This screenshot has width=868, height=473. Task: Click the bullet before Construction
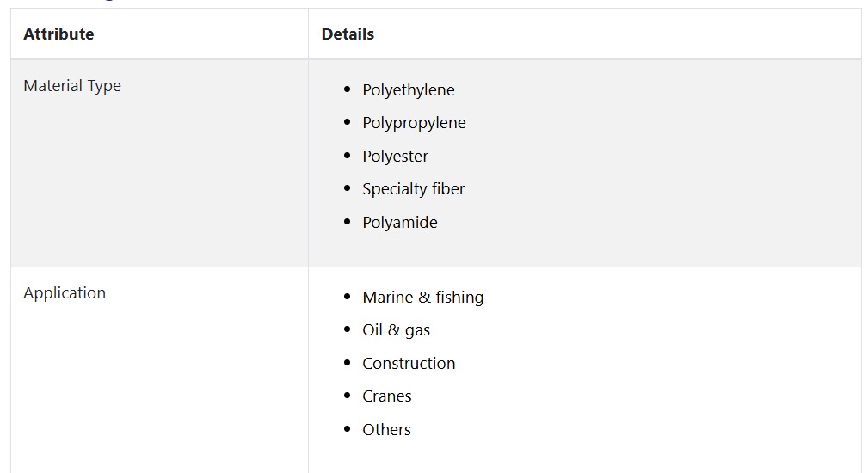347,362
